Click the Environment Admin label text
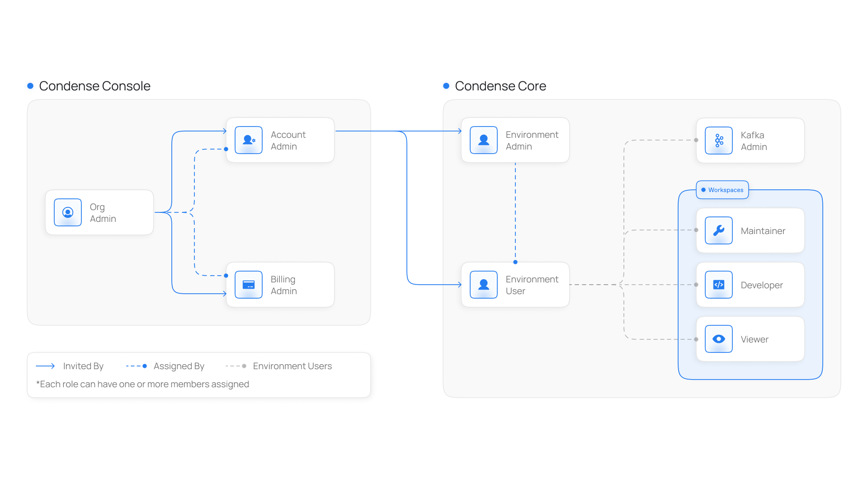Image resolution: width=868 pixels, height=488 pixels. (x=532, y=141)
